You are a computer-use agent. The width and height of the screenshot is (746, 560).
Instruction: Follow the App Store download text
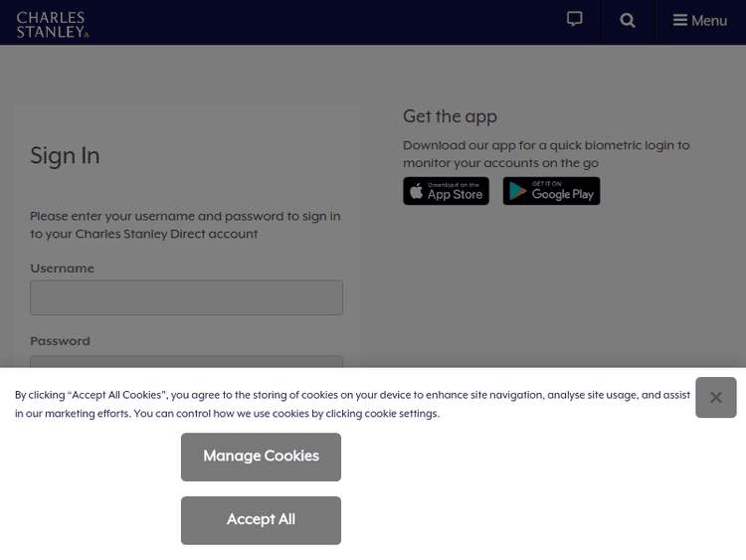(x=455, y=192)
